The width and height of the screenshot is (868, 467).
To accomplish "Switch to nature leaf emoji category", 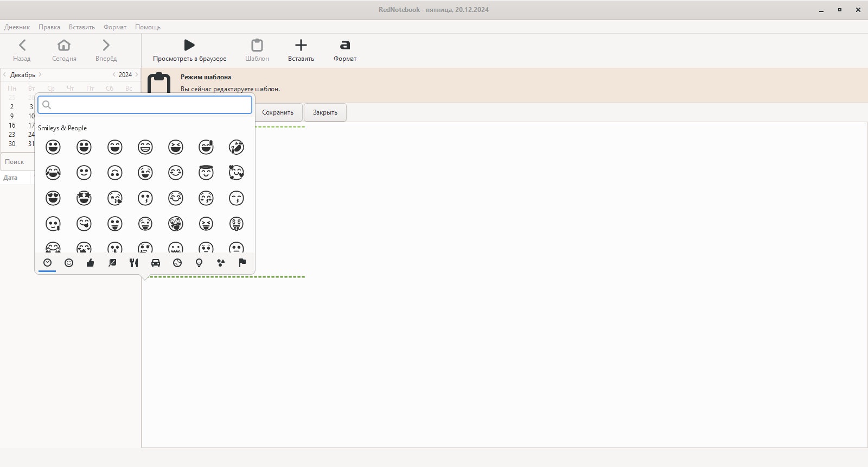I will tap(112, 263).
